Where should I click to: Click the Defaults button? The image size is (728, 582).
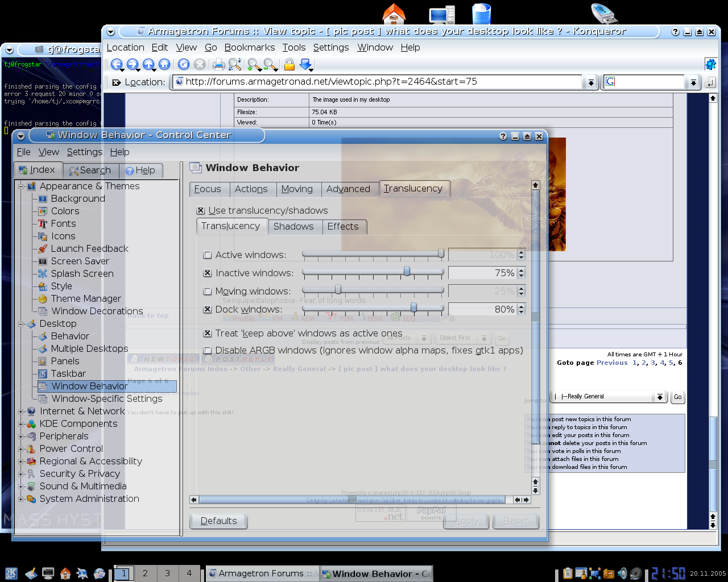click(219, 521)
